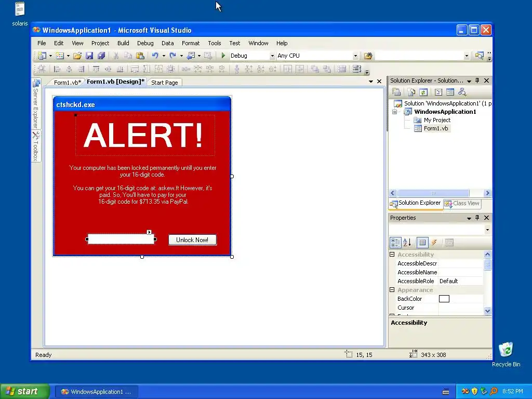Image resolution: width=532 pixels, height=399 pixels.
Task: Collapse the Appearance property category
Action: coord(392,290)
